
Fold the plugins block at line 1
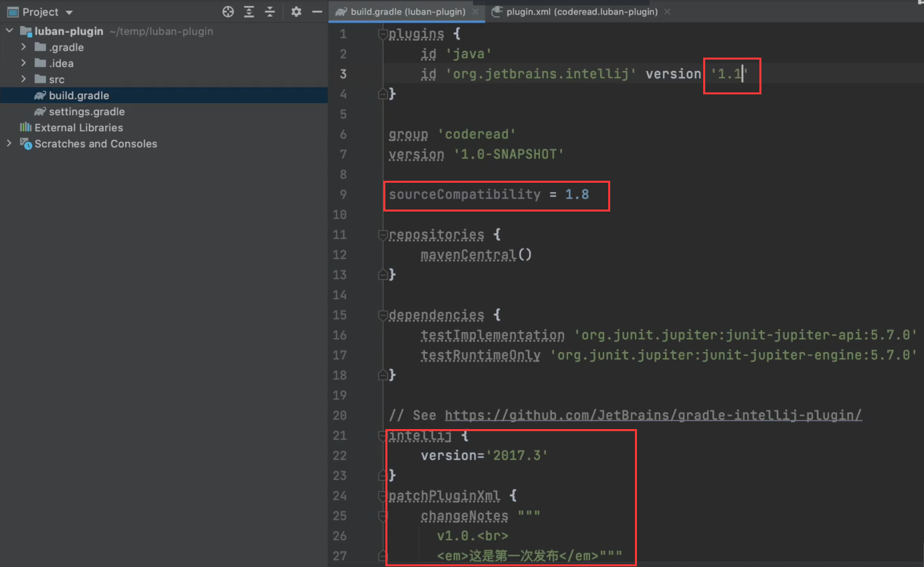tap(383, 33)
